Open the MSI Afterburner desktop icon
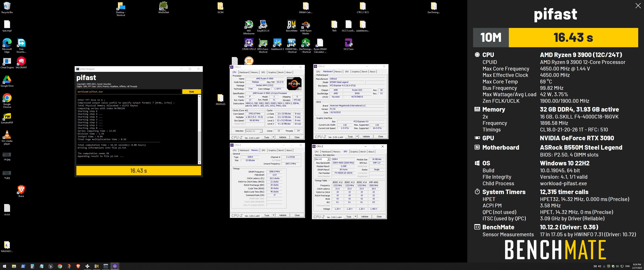Screen dimensions: 644x270 point(249,27)
